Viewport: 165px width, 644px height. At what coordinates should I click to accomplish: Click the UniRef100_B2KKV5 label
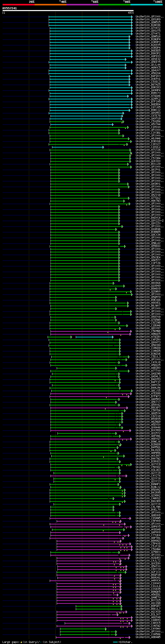click(x=148, y=45)
